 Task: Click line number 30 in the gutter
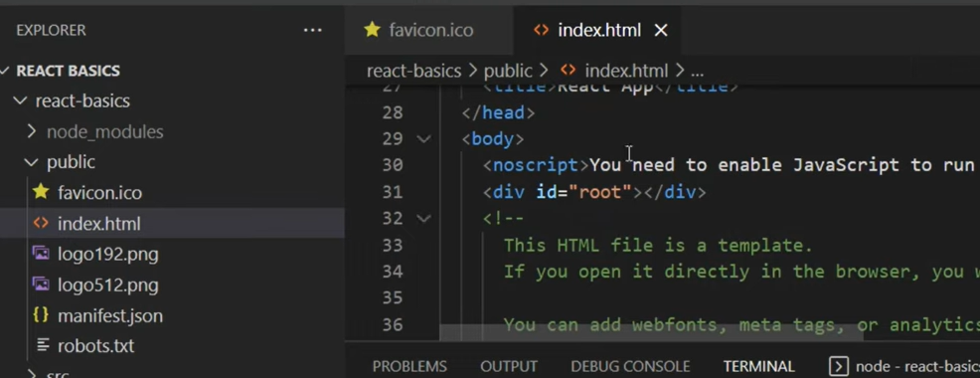(x=392, y=165)
